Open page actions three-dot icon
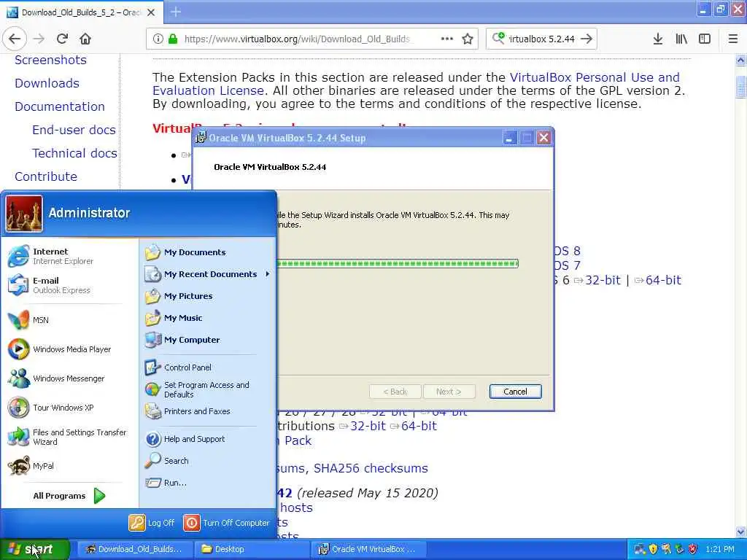Viewport: 747px width, 560px height. [447, 39]
